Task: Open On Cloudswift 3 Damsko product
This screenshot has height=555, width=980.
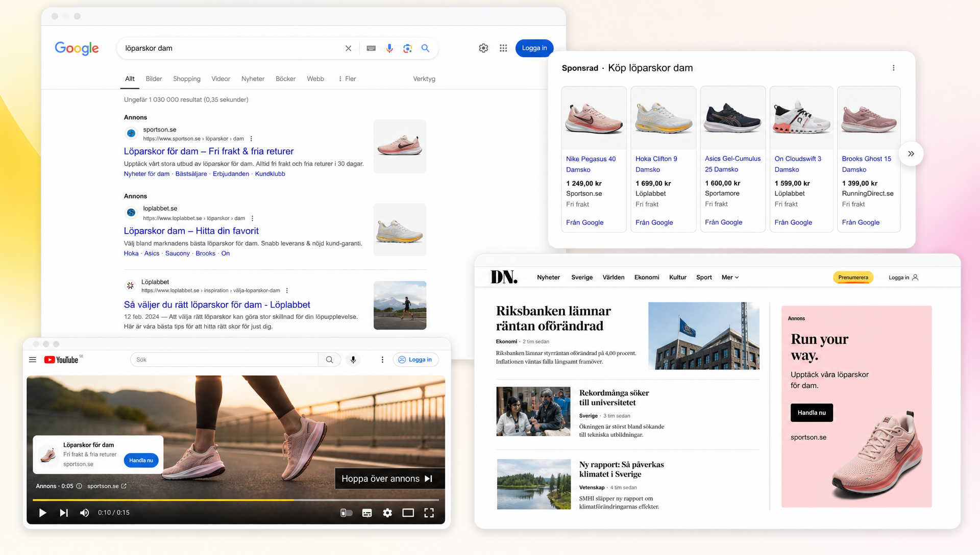Action: 801,159
